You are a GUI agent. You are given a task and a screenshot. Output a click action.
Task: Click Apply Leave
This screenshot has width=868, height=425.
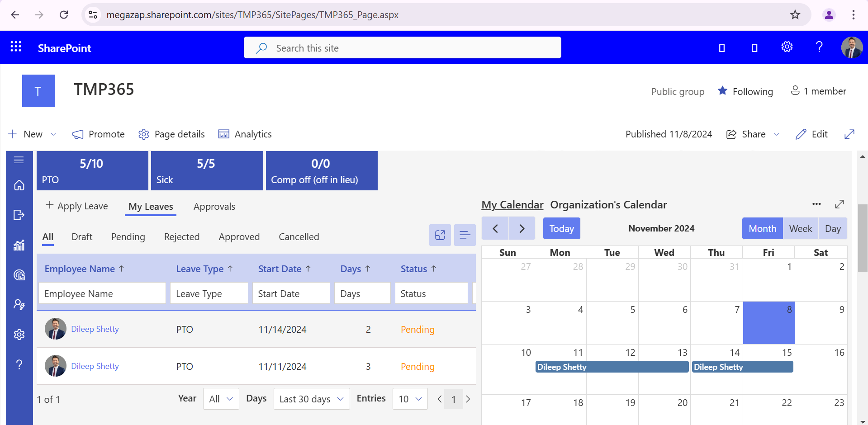pos(77,206)
